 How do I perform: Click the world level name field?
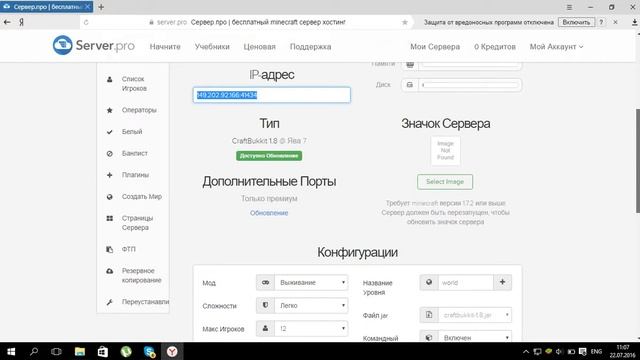tap(466, 282)
